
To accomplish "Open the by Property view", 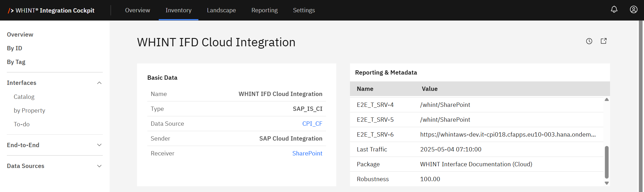I will pyautogui.click(x=29, y=111).
